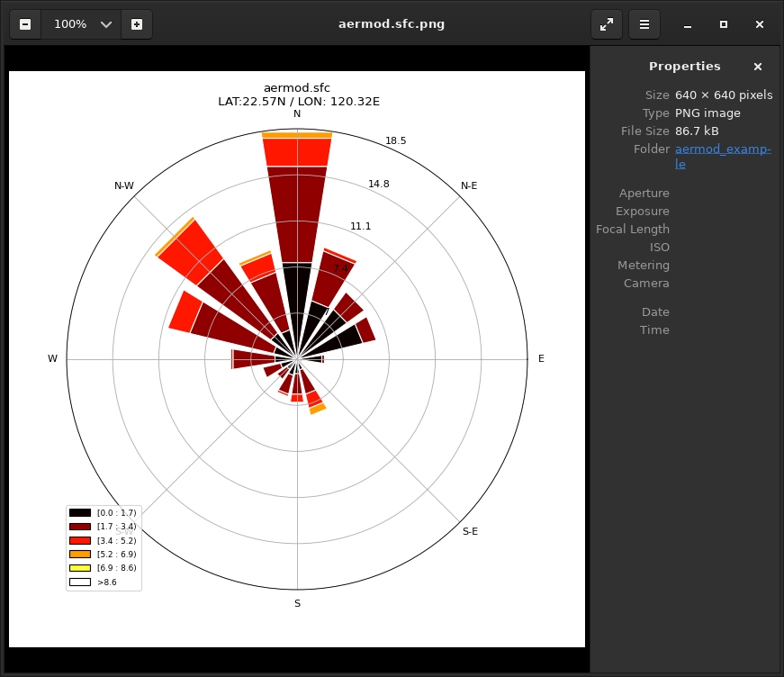
Task: Minimize the image viewer window
Action: tap(688, 24)
